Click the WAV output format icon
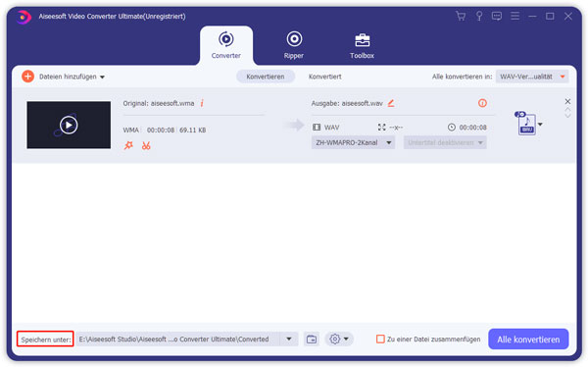The height and width of the screenshot is (367, 588). click(526, 124)
